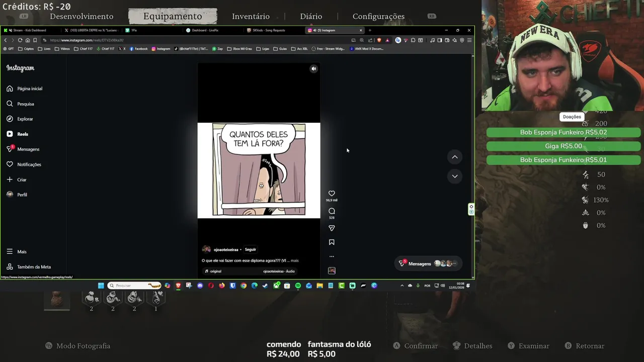The height and width of the screenshot is (362, 644).
Task: Like the reel with heart icon
Action: [x=332, y=194]
